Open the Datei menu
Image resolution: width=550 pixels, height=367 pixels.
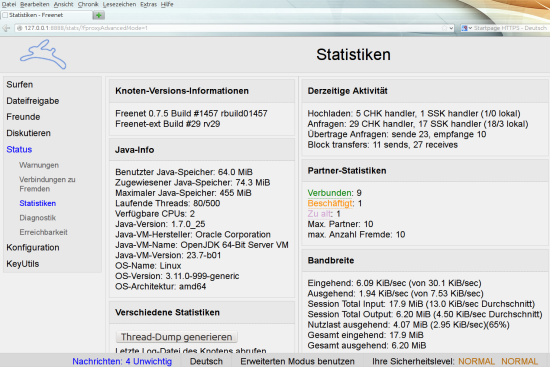point(9,4)
